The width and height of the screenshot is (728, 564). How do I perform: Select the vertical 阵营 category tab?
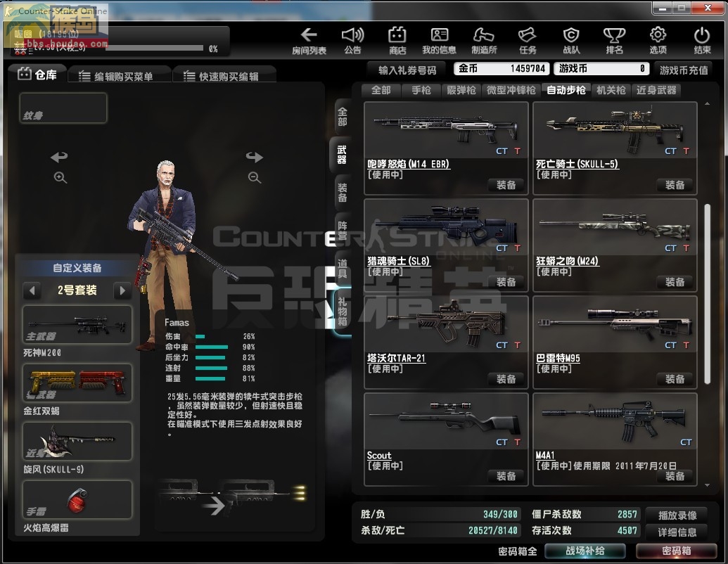342,231
